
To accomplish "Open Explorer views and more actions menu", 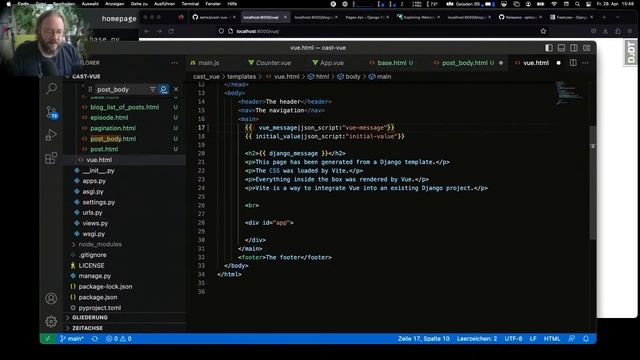I will coord(175,63).
